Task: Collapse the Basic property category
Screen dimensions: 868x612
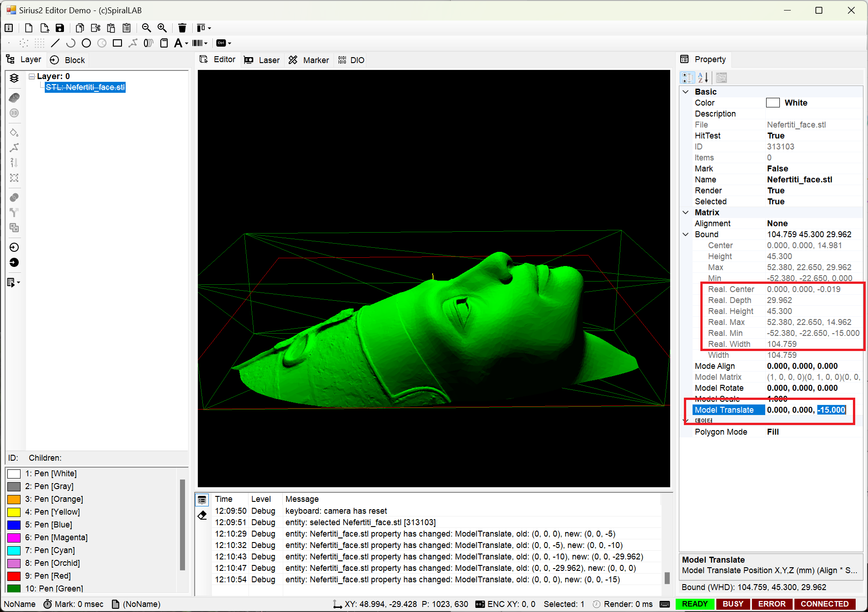Action: 686,92
